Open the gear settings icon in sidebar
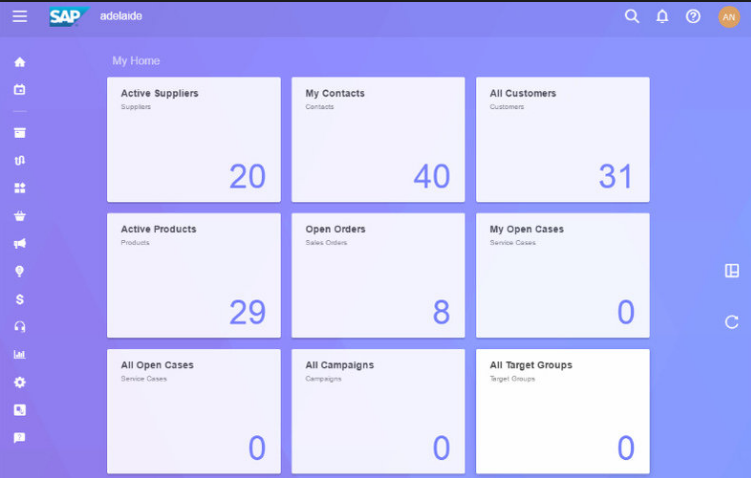751x478 pixels. [20, 382]
